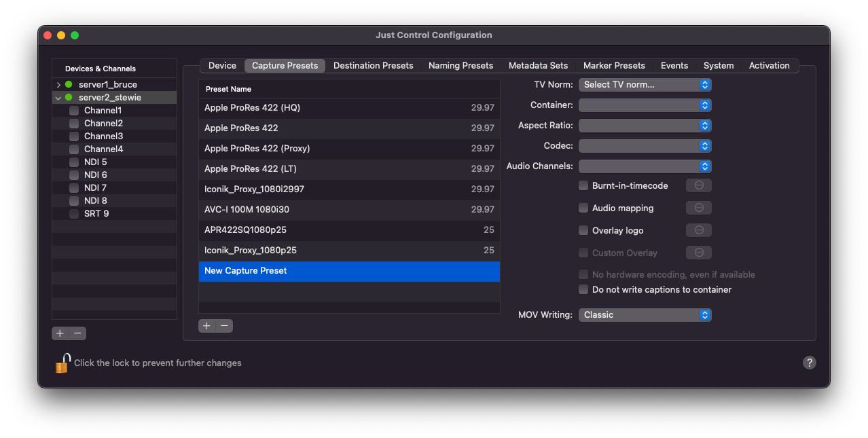Viewport: 868px width, 438px height.
Task: Expand the server1_bruce tree node
Action: pos(58,85)
